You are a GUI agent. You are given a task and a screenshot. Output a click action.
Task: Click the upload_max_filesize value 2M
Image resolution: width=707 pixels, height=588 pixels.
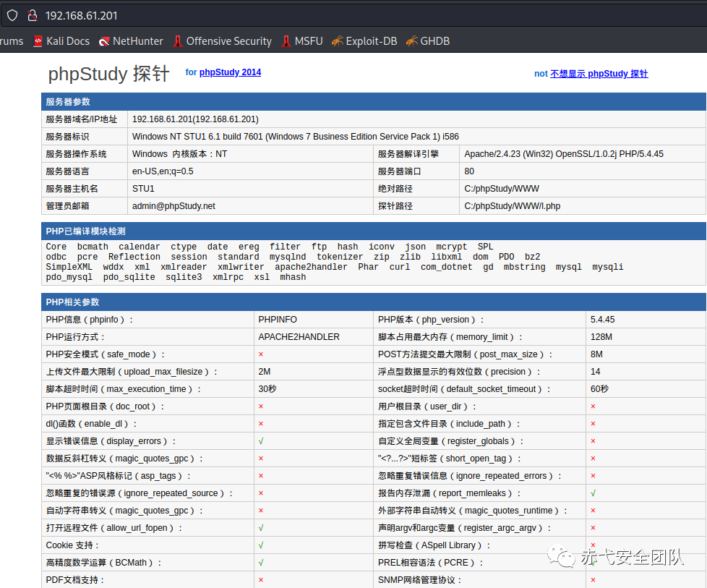coord(265,372)
